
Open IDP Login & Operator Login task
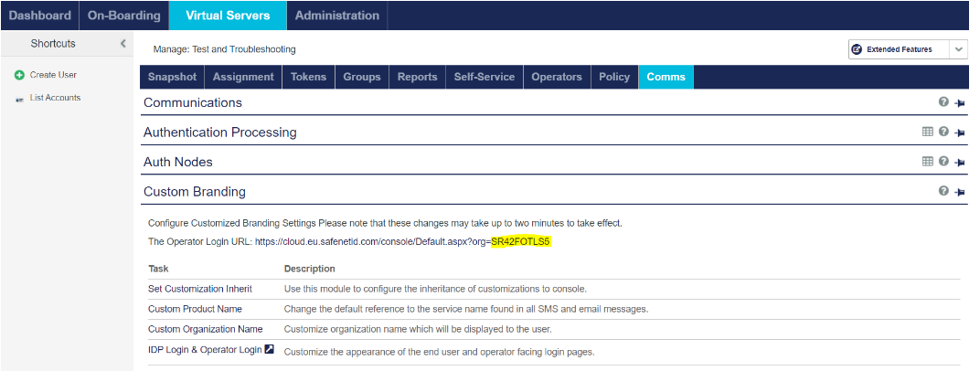point(205,350)
